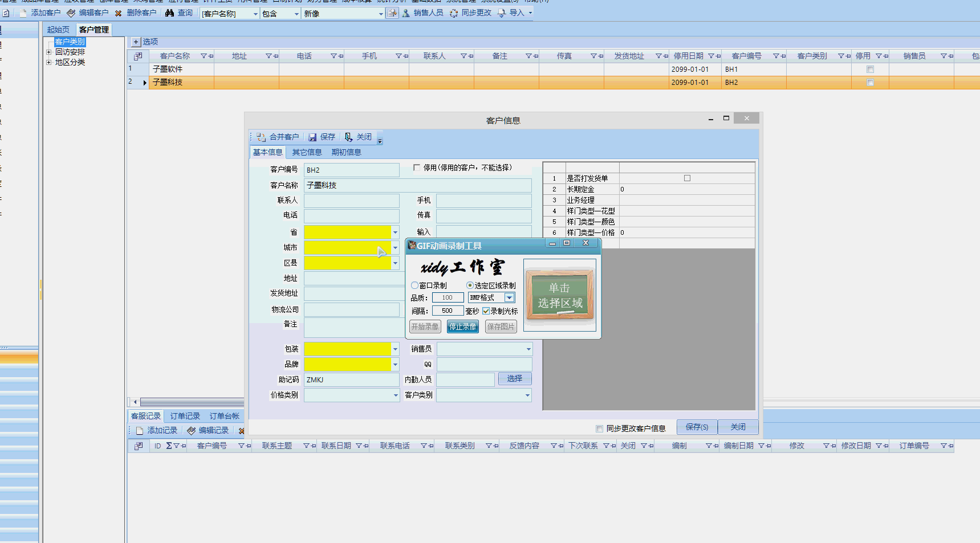980x543 pixels.
Task: Click the Merge Customer (合并客户) icon in dialog
Action: pos(261,137)
